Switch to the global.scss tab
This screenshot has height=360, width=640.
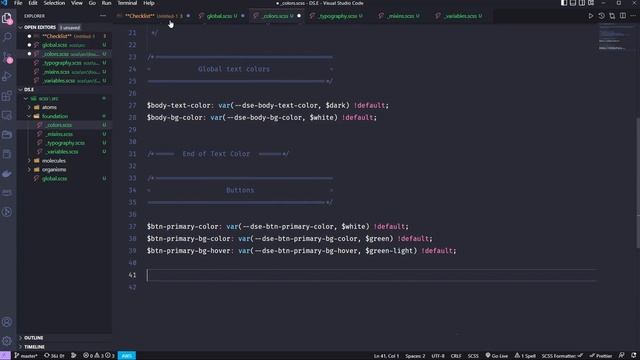(222, 16)
